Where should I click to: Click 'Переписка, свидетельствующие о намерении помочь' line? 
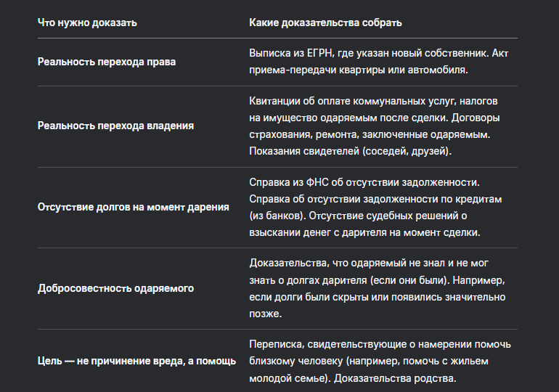(380, 344)
